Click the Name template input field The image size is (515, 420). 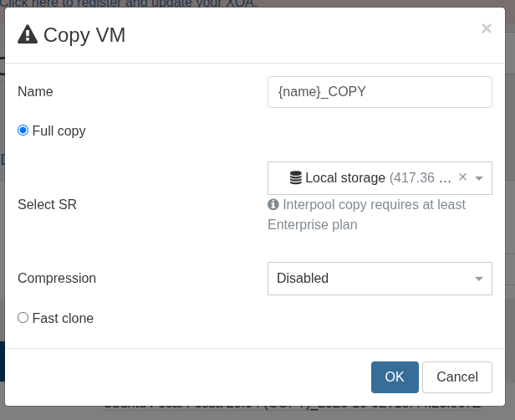point(380,92)
